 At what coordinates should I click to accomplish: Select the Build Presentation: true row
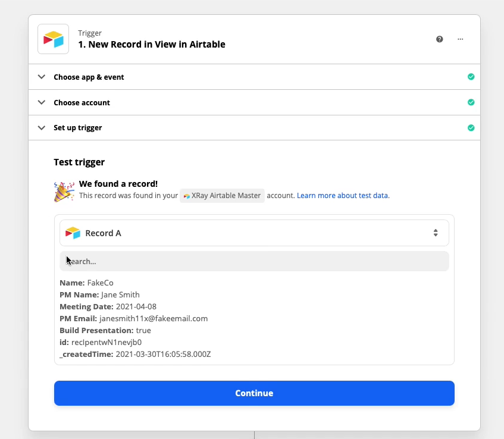click(x=105, y=330)
